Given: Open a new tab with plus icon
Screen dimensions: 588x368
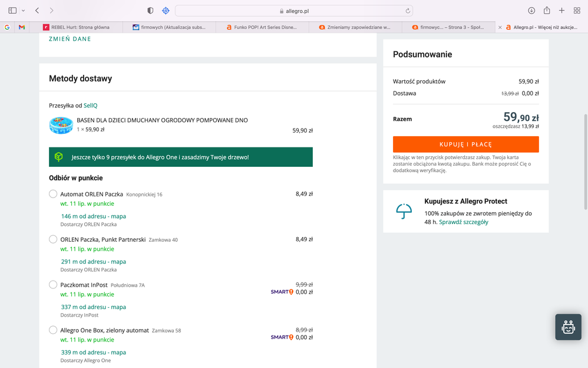Looking at the screenshot, I should (561, 11).
